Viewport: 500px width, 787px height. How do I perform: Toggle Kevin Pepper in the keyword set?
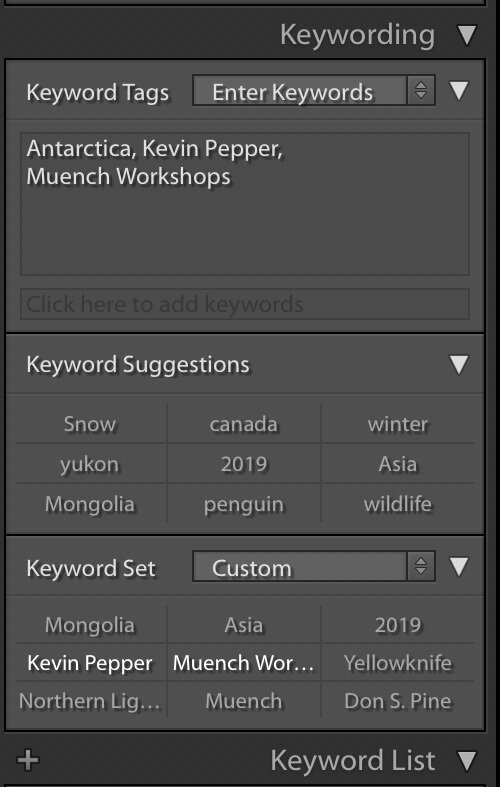(90, 663)
